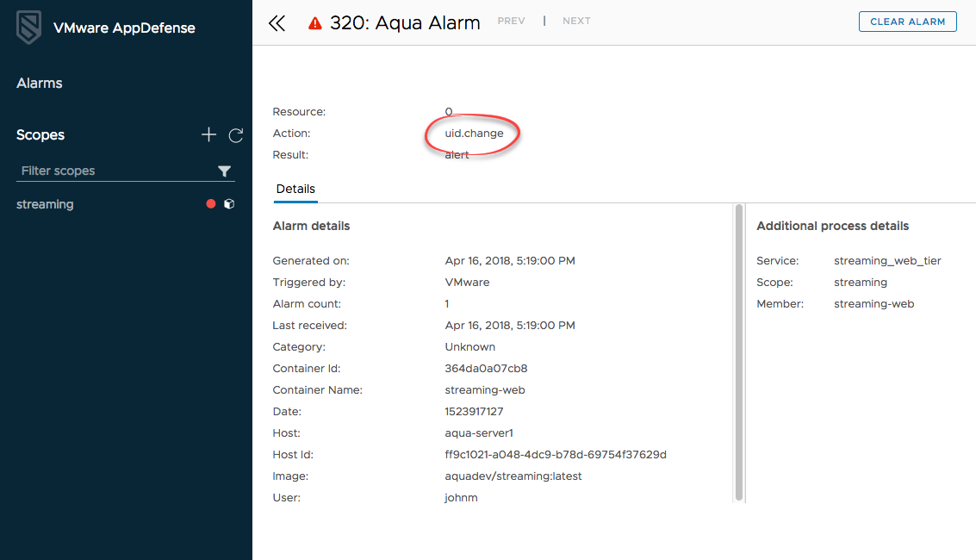Select the Alarm count value '1'
The height and width of the screenshot is (560, 976).
point(447,304)
